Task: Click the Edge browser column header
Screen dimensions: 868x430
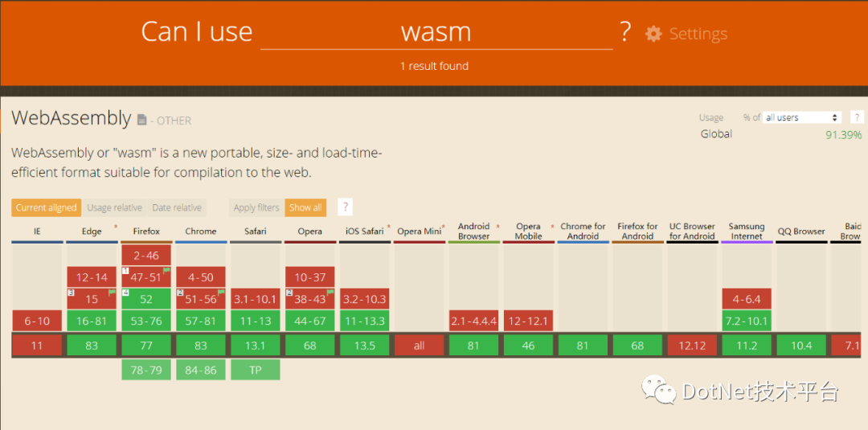Action: pos(92,231)
